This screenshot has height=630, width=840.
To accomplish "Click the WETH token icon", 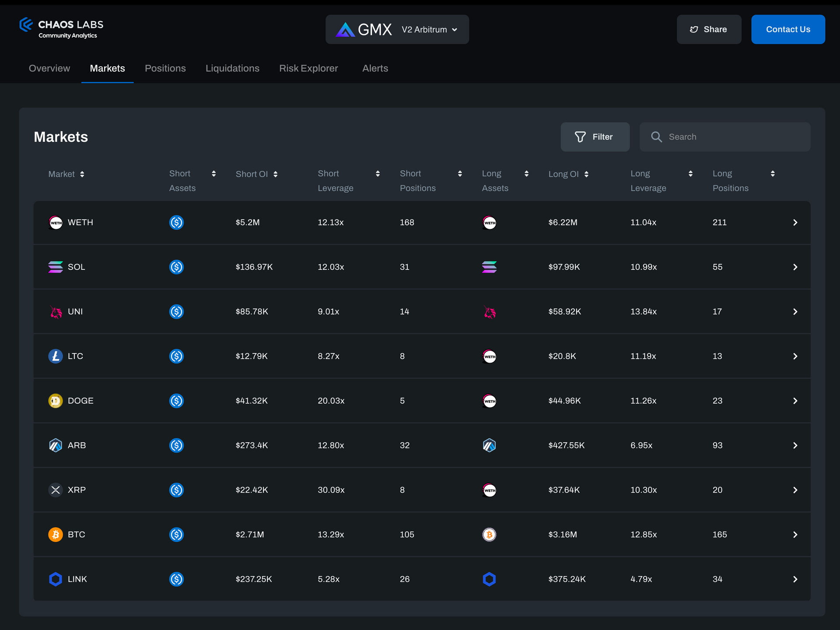I will point(55,222).
